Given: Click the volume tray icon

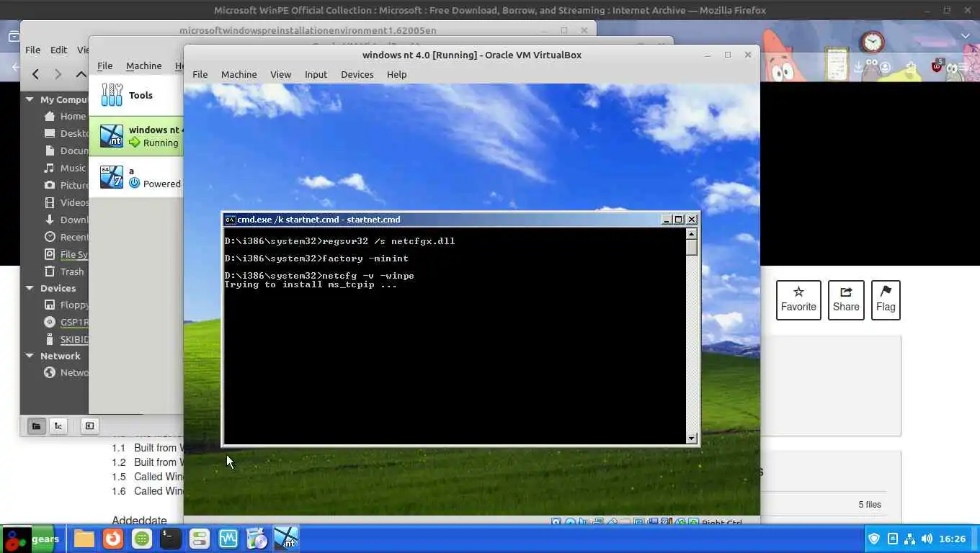Looking at the screenshot, I should coord(927,539).
